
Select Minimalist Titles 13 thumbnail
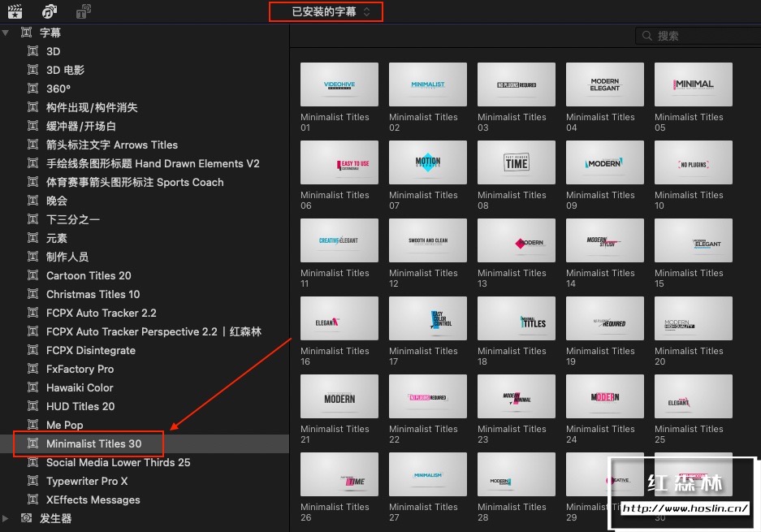[x=517, y=240]
